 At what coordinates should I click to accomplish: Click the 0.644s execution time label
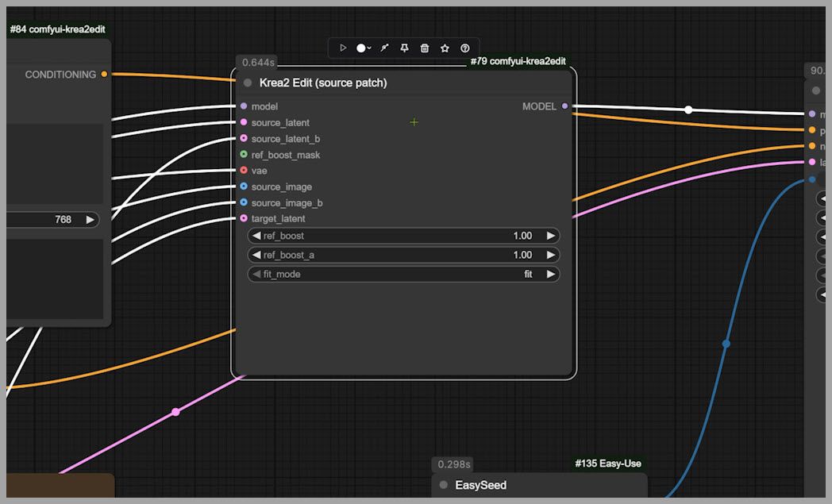tap(258, 63)
